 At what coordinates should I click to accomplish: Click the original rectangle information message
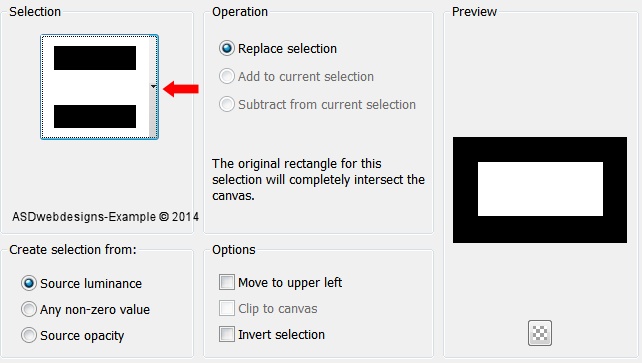coord(319,180)
